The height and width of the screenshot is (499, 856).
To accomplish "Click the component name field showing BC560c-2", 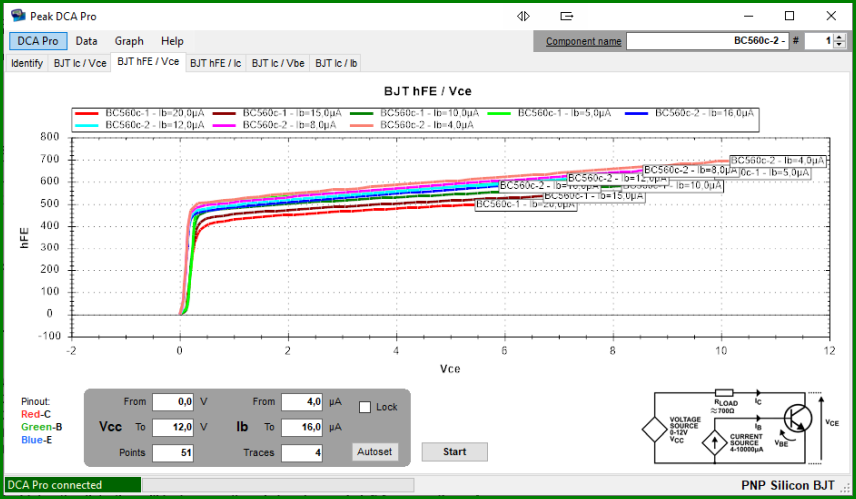I will [x=707, y=41].
